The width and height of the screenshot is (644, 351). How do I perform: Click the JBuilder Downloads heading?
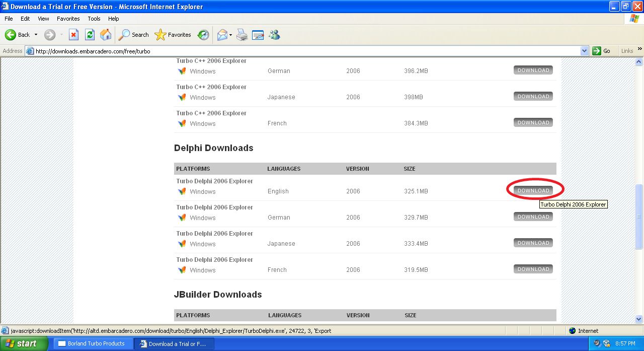[x=218, y=295]
